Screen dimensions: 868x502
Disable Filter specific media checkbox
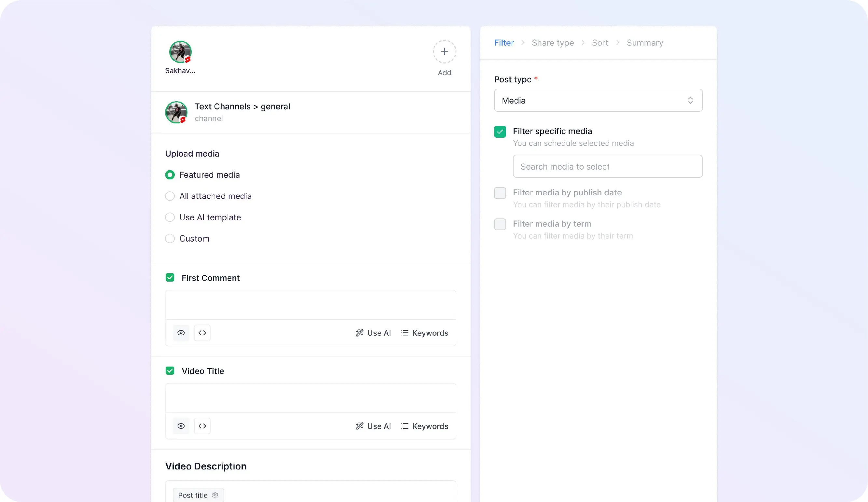pyautogui.click(x=500, y=132)
